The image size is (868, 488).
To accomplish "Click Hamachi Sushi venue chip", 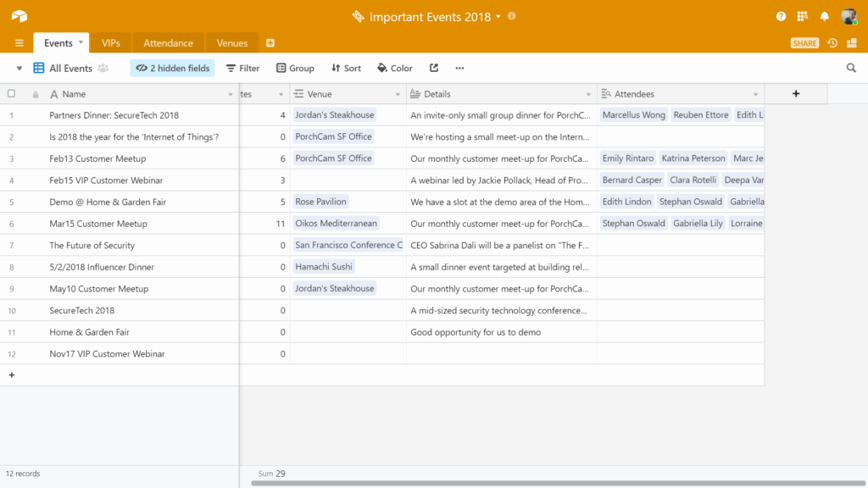I will [x=324, y=267].
